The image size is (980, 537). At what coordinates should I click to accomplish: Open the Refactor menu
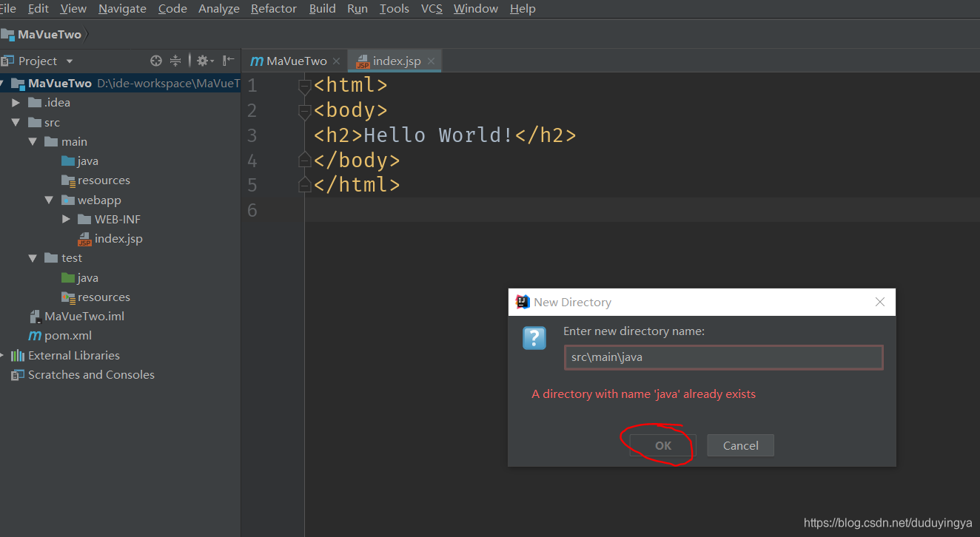tap(274, 9)
